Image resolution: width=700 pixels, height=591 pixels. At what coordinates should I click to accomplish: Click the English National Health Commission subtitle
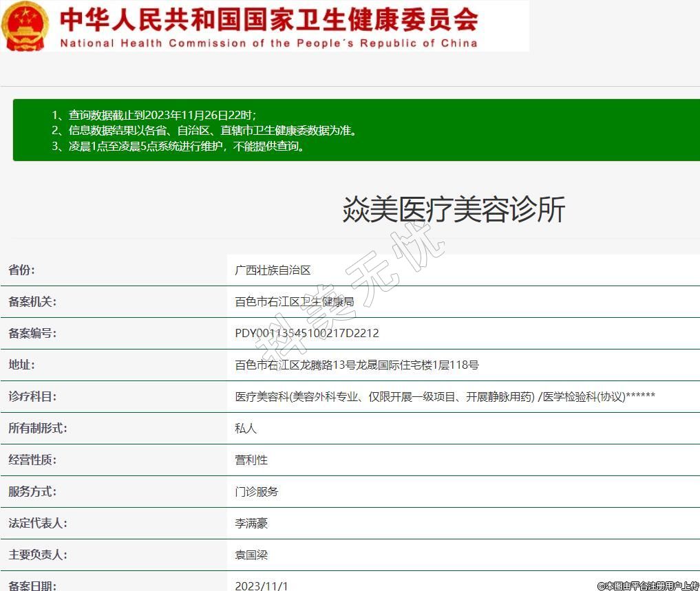click(x=268, y=43)
